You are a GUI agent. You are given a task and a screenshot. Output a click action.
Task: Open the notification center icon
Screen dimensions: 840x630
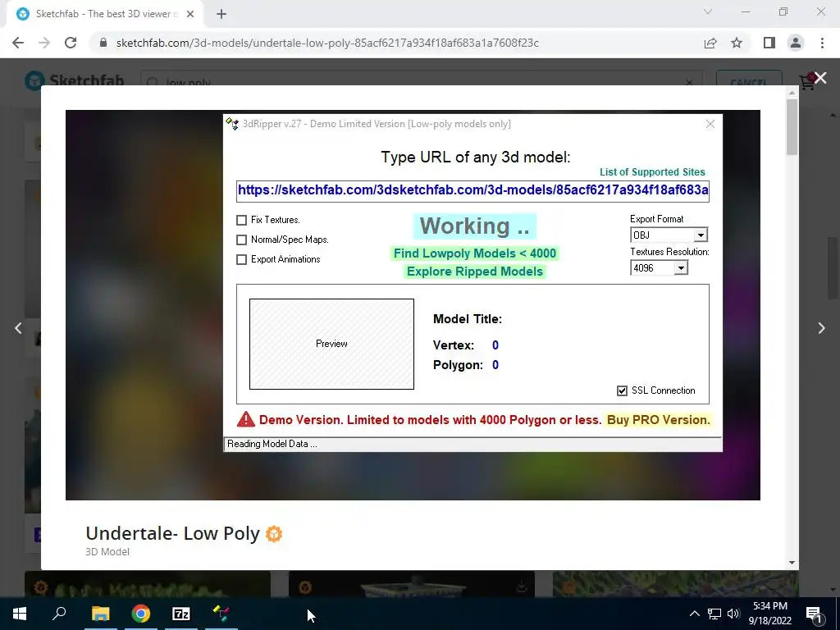(x=815, y=614)
